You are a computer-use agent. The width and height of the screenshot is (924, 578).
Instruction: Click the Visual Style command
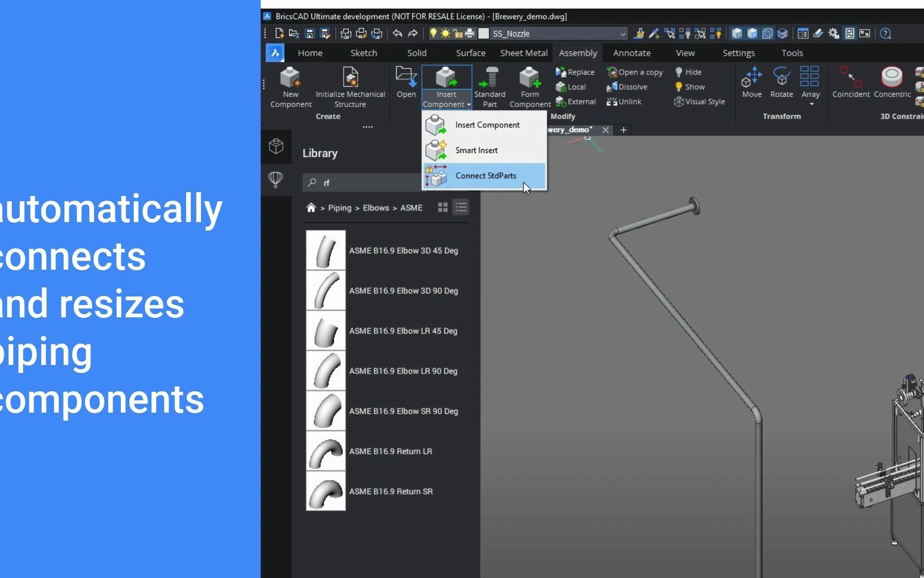pyautogui.click(x=699, y=102)
